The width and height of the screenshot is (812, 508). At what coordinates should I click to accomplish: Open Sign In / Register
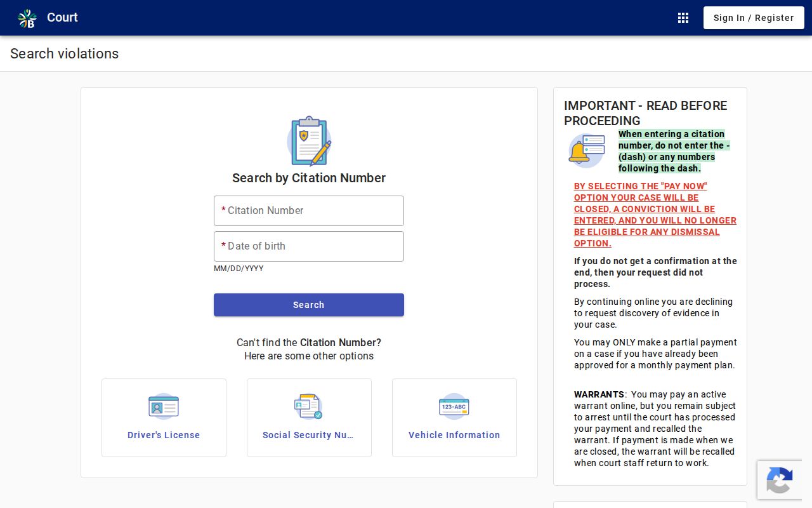[x=754, y=18]
